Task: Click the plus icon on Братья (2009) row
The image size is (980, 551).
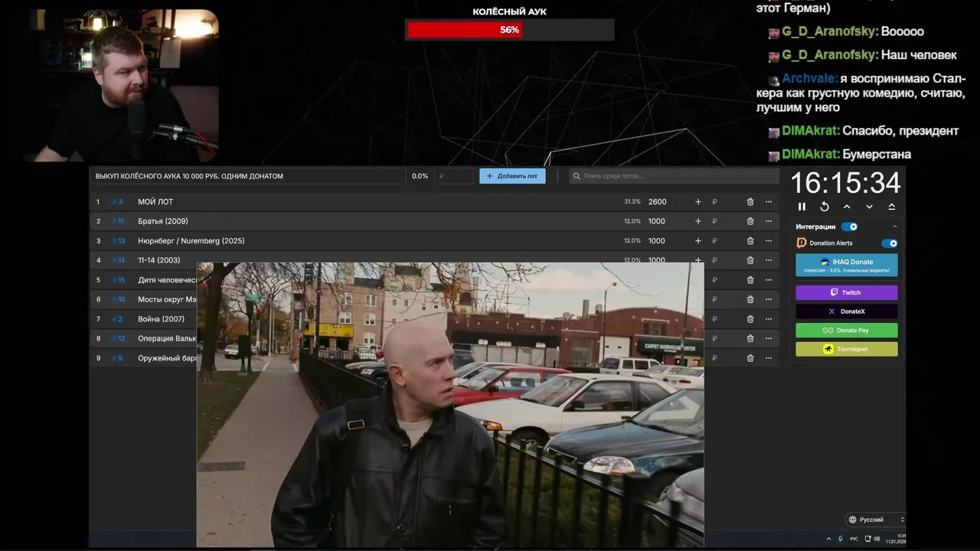Action: click(x=697, y=221)
